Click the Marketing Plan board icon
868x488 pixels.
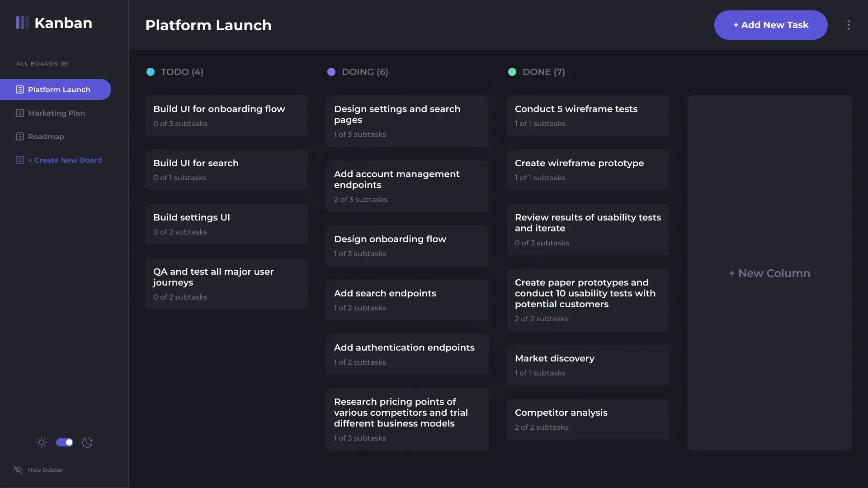click(20, 113)
